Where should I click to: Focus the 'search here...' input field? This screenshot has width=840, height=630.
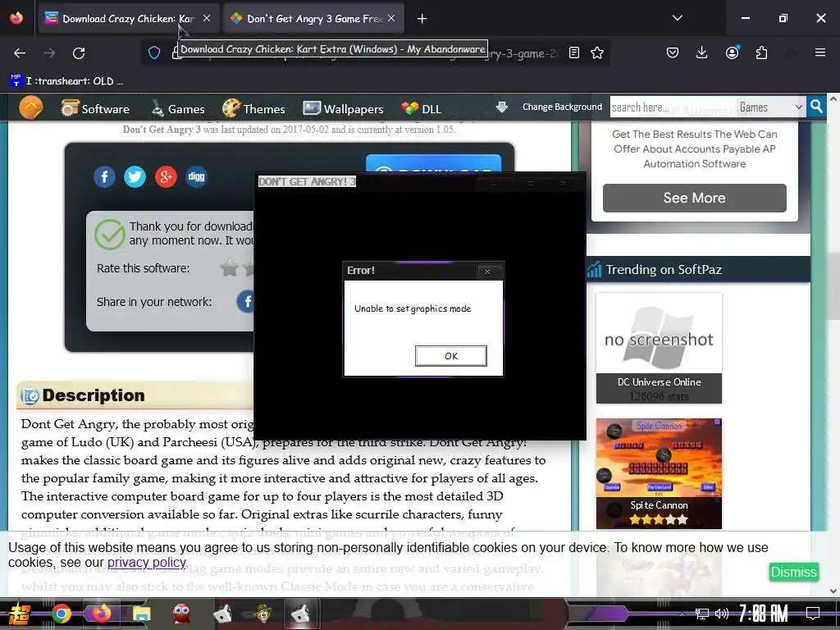click(x=673, y=107)
